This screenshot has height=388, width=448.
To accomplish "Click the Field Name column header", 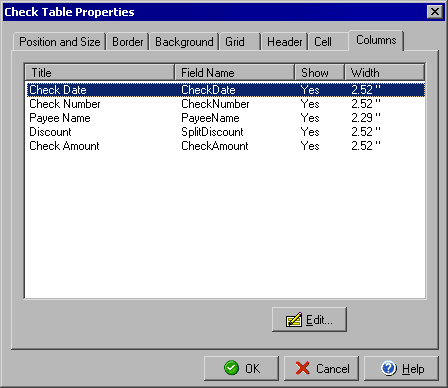I will click(x=235, y=72).
